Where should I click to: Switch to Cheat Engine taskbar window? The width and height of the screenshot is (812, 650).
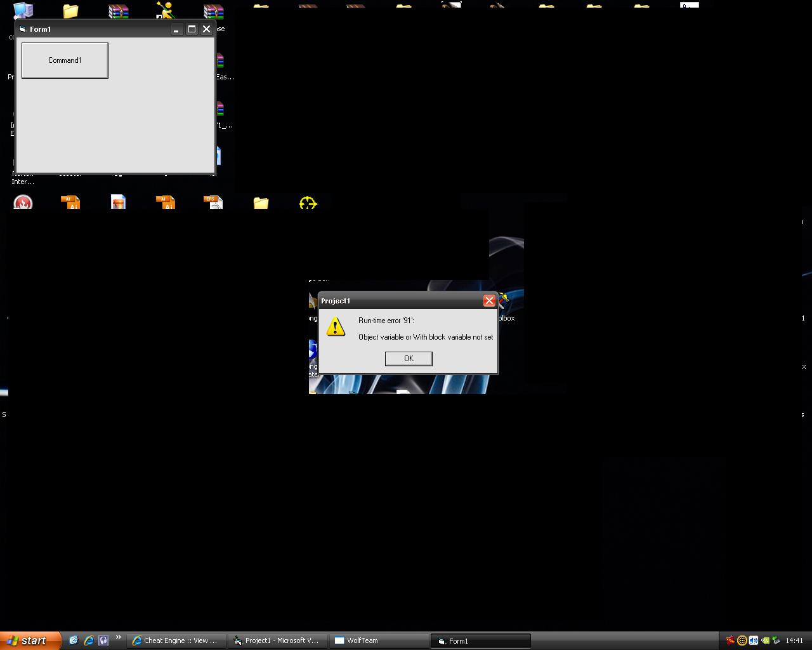click(x=175, y=640)
